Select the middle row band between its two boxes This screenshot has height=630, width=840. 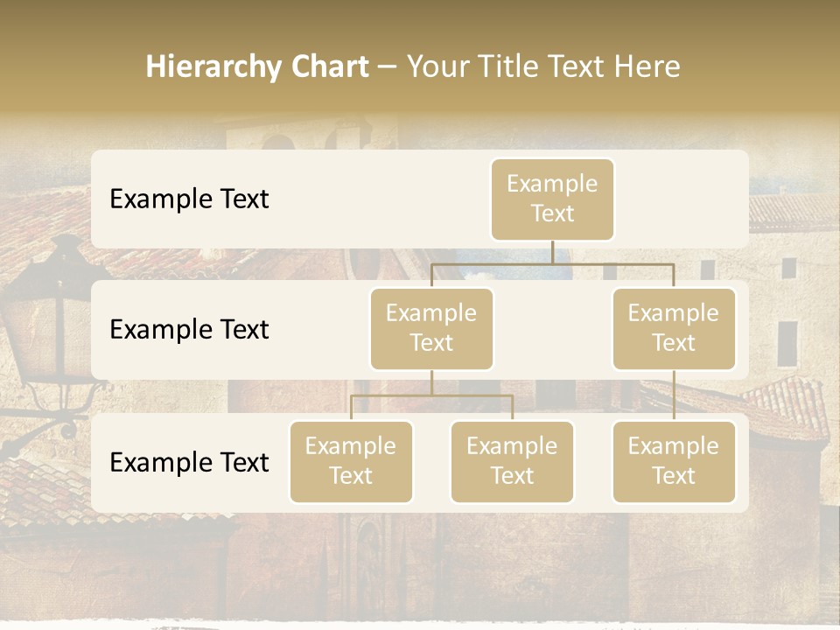click(552, 332)
